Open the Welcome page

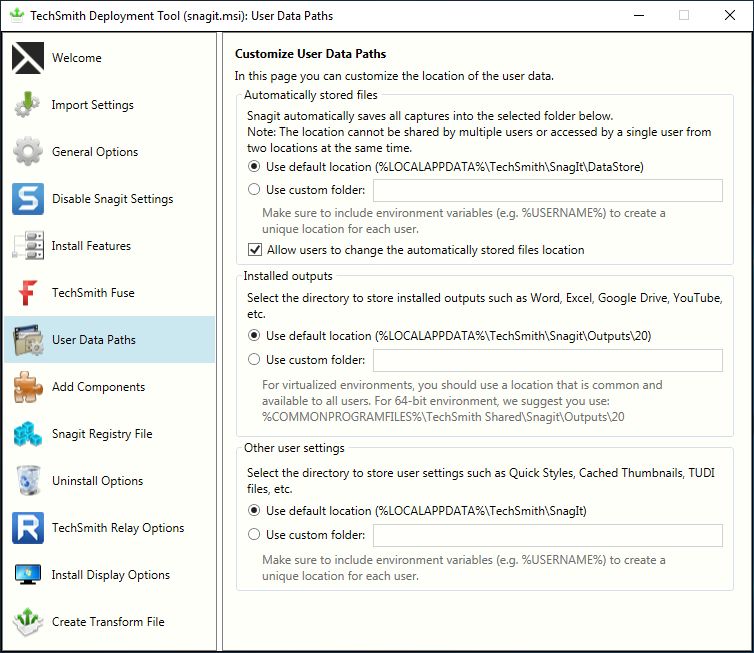point(110,58)
